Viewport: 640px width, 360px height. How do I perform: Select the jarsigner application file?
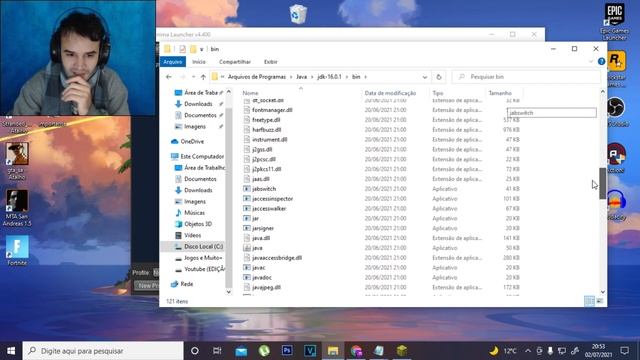pos(263,228)
